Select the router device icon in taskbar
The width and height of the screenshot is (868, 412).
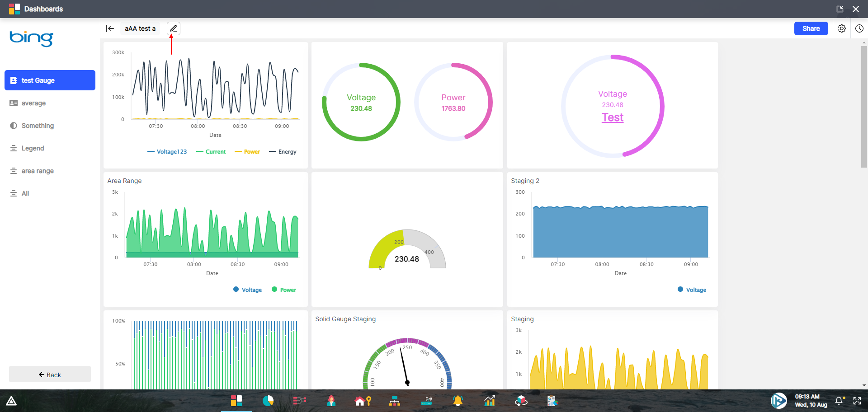[426, 401]
